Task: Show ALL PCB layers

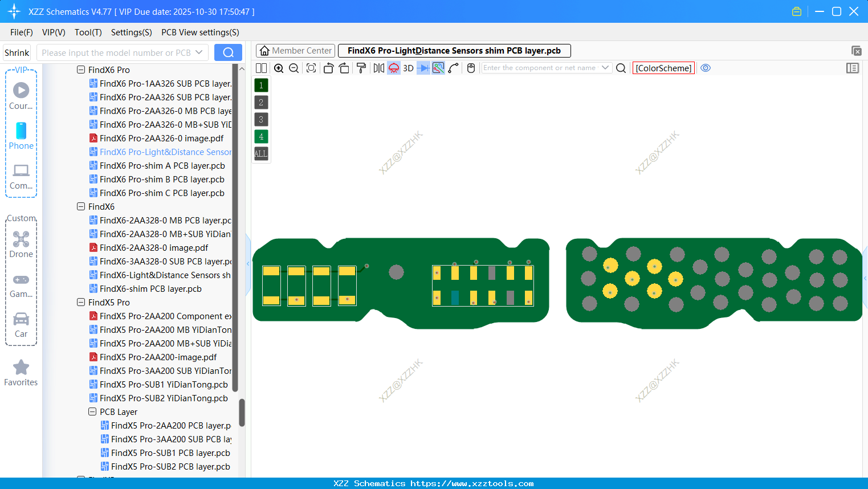Action: [261, 154]
